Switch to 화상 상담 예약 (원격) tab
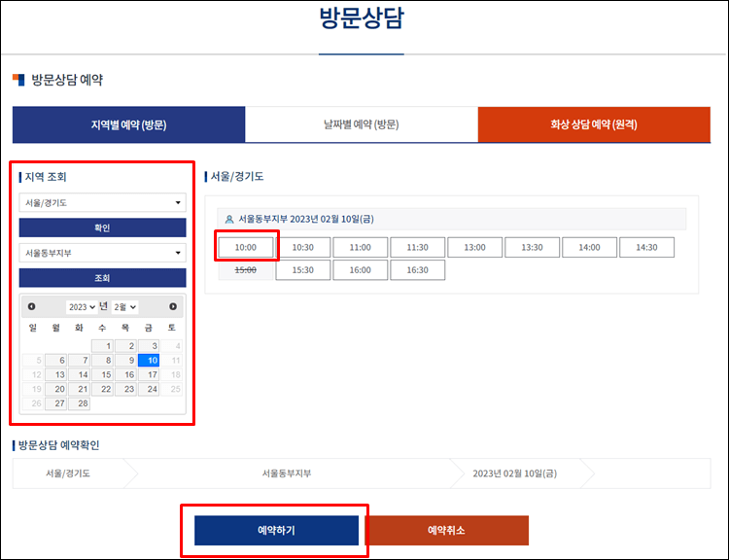The height and width of the screenshot is (560, 729). 594,124
